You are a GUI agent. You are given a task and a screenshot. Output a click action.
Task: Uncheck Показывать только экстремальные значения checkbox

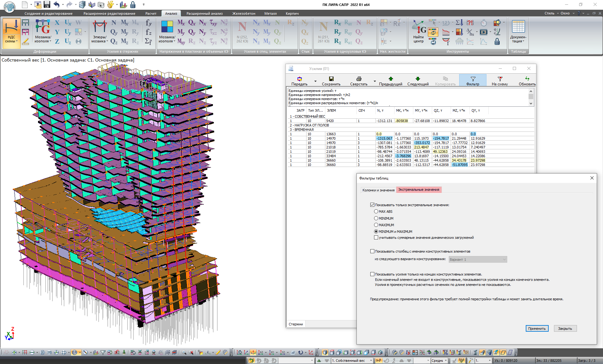(x=372, y=205)
